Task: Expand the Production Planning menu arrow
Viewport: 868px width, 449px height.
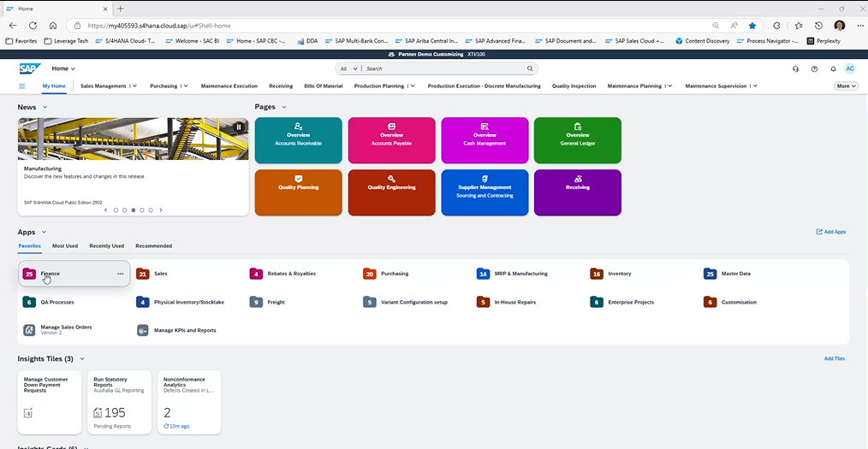Action: (413, 86)
